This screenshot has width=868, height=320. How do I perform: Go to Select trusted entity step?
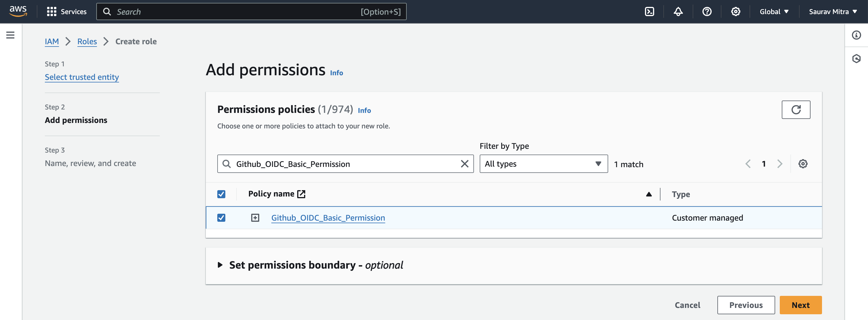pyautogui.click(x=82, y=77)
